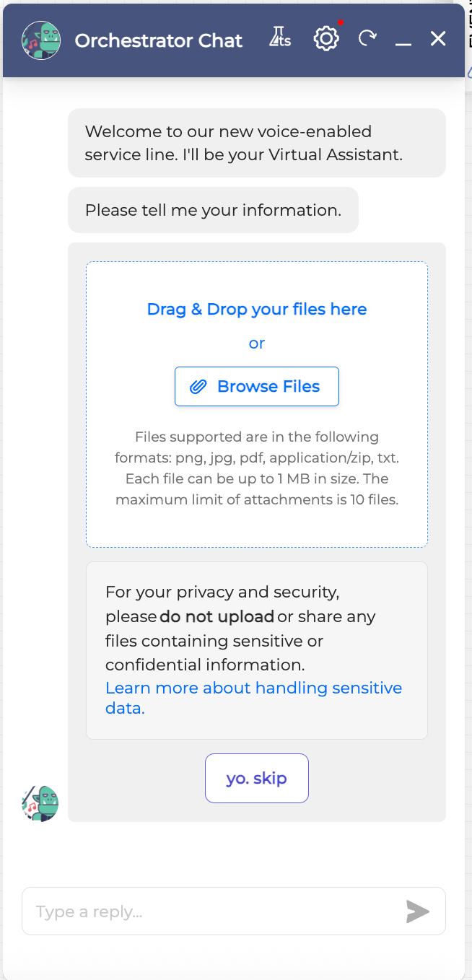
Task: Click the "or" text in the upload dropzone
Action: (257, 344)
